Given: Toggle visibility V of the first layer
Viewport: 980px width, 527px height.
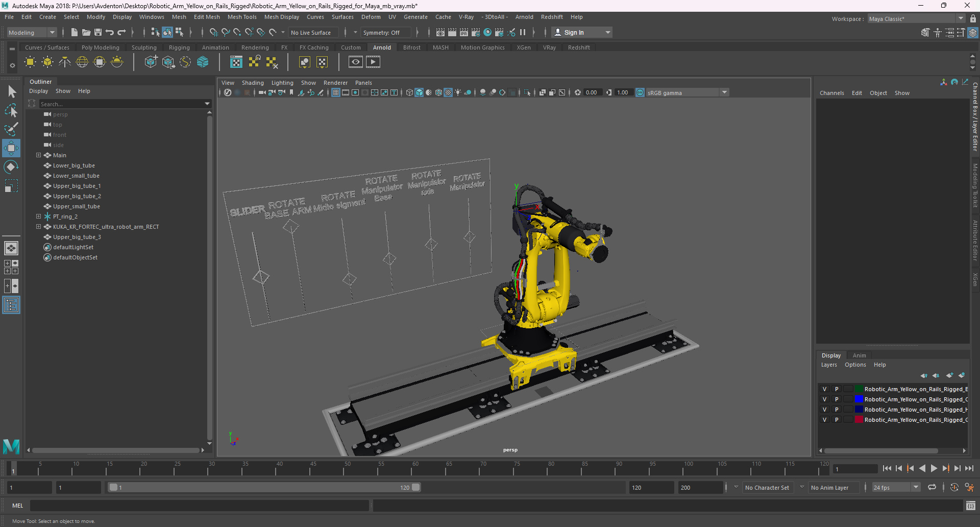Looking at the screenshot, I should (824, 389).
